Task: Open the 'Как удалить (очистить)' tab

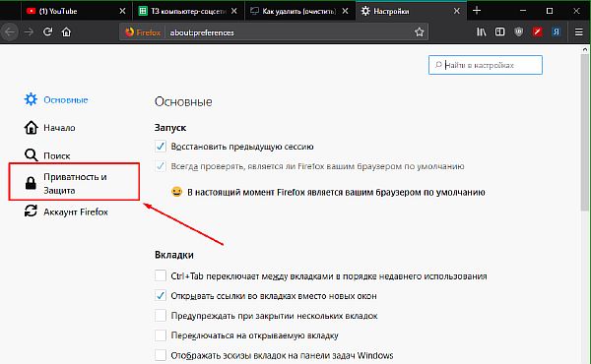Action: tap(299, 11)
